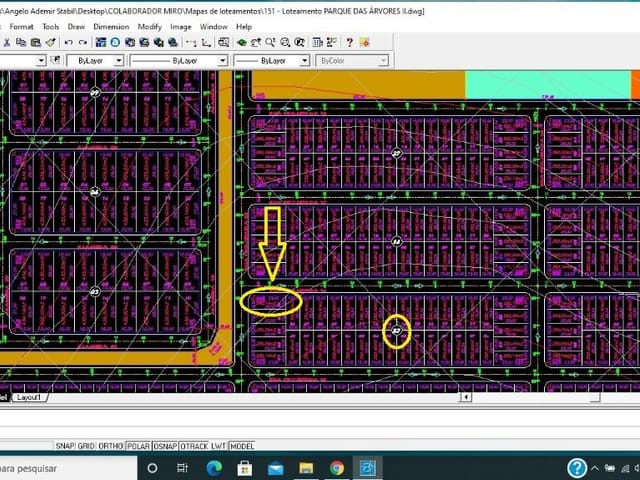Select the Pan Realtime hand tool
The width and height of the screenshot is (640, 480).
[256, 42]
